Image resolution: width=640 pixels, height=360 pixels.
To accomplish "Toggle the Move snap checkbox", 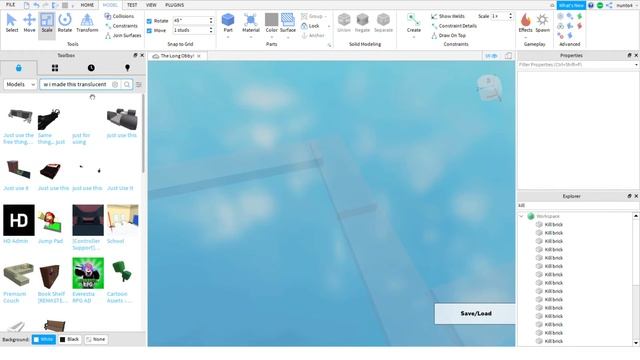I will 149,31.
